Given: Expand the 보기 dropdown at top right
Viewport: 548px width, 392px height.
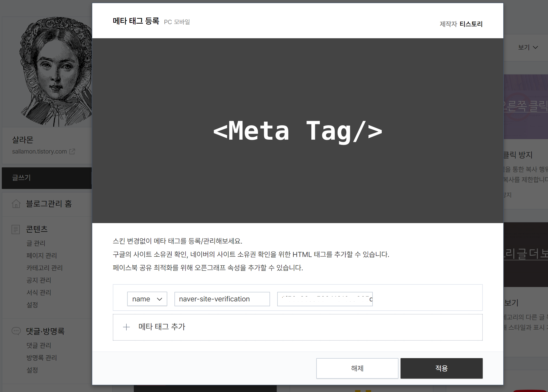Looking at the screenshot, I should coord(528,47).
